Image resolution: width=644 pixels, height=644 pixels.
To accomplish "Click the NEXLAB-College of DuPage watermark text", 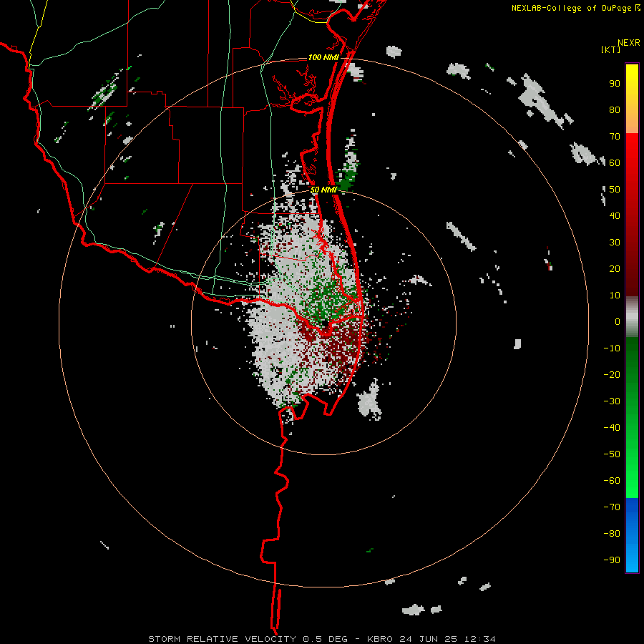I will pos(575,8).
